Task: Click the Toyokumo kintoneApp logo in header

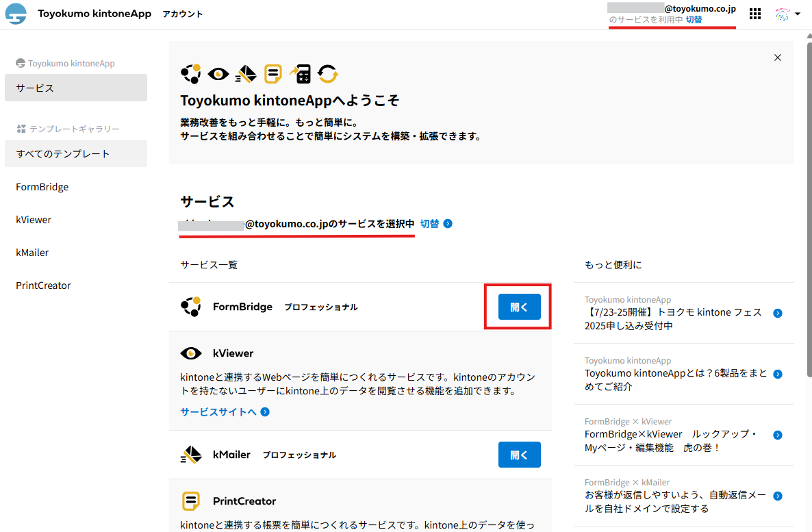Action: [16, 14]
